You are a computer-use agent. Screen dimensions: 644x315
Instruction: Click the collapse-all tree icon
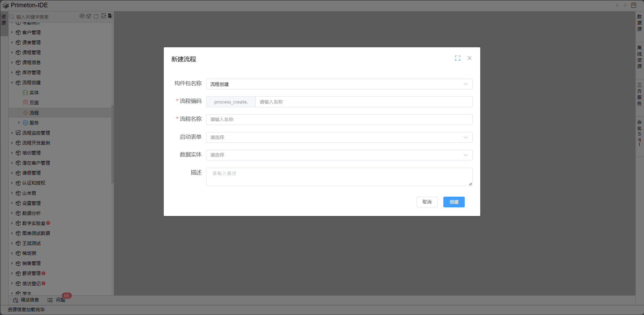[x=103, y=16]
